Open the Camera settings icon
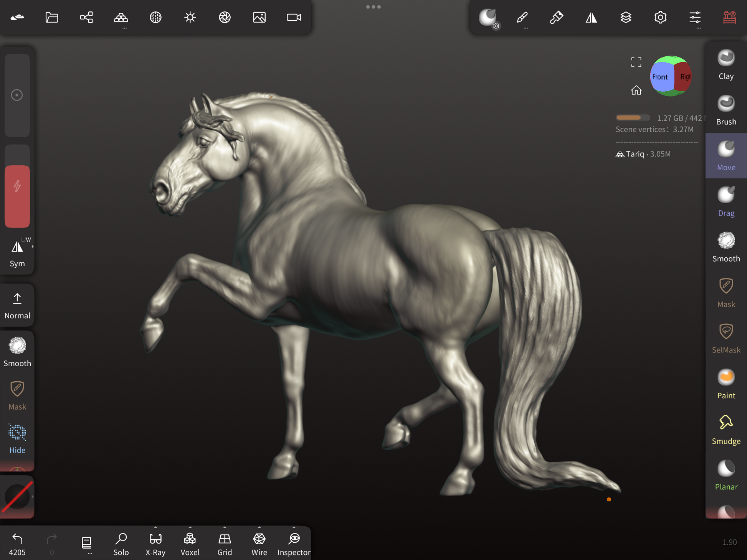This screenshot has height=560, width=747. [x=294, y=17]
